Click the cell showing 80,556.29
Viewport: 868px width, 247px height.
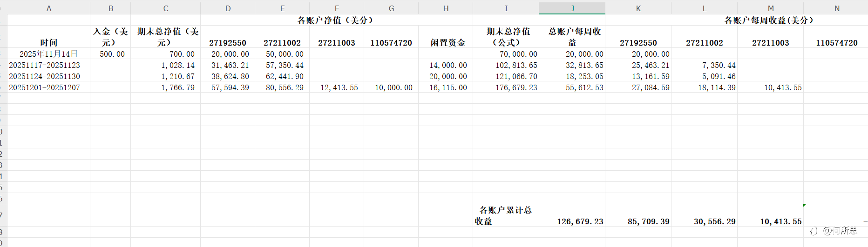point(282,87)
